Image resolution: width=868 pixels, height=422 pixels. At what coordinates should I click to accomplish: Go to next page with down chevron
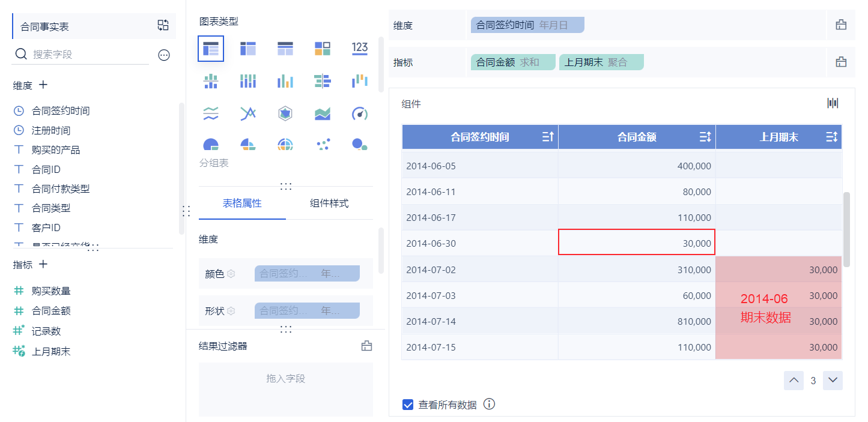[833, 381]
